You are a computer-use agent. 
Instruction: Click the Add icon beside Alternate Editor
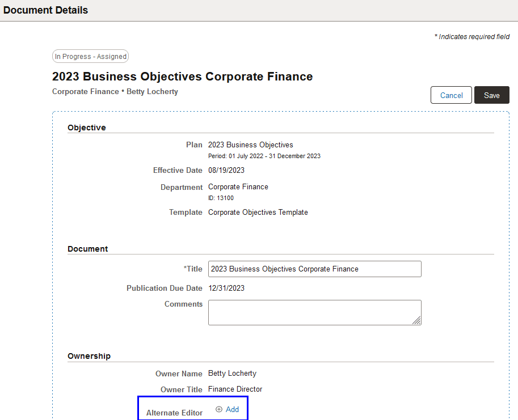coord(220,409)
